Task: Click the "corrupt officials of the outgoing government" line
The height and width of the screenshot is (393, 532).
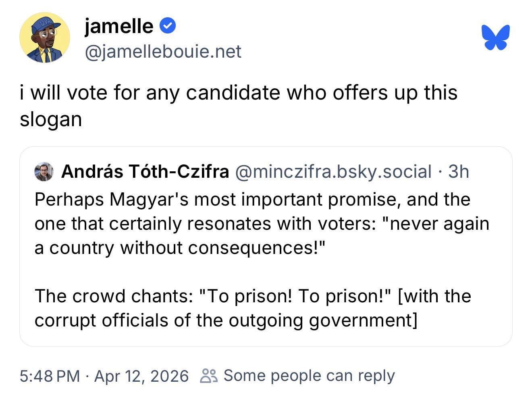Action: [x=226, y=320]
